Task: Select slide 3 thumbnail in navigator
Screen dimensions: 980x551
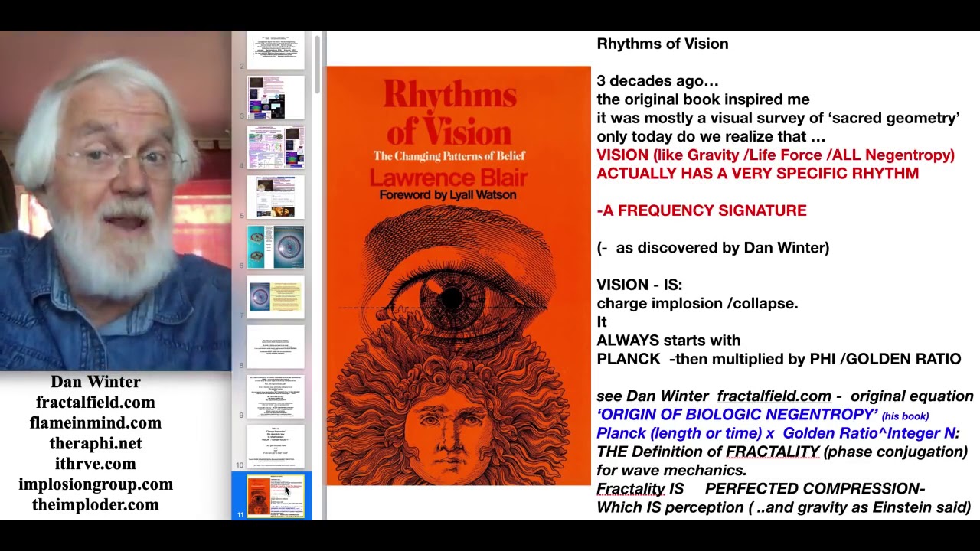Action: pyautogui.click(x=276, y=97)
